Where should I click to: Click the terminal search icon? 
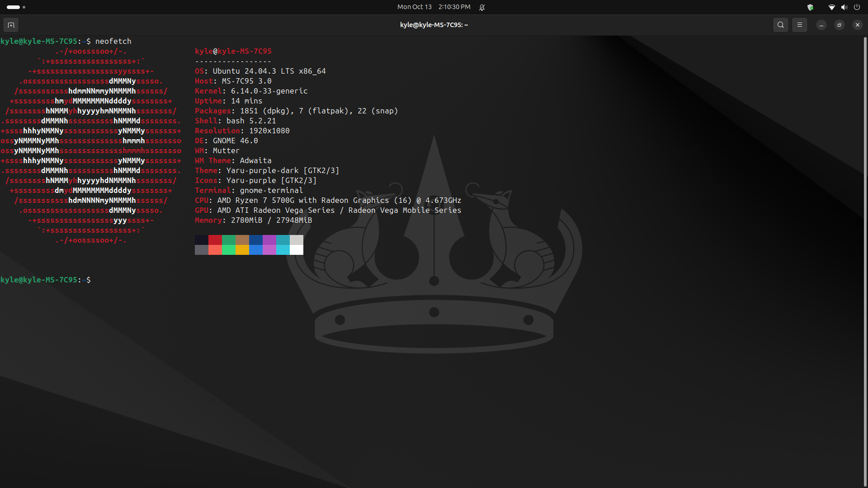(x=780, y=25)
